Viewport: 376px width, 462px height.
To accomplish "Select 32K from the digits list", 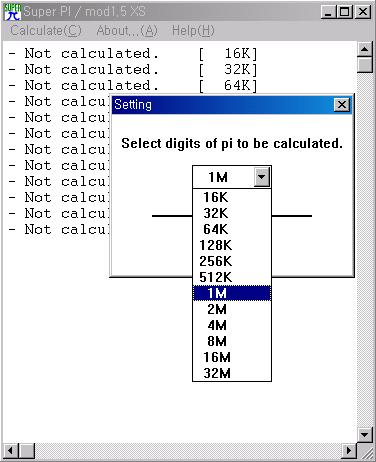I will coord(232,213).
